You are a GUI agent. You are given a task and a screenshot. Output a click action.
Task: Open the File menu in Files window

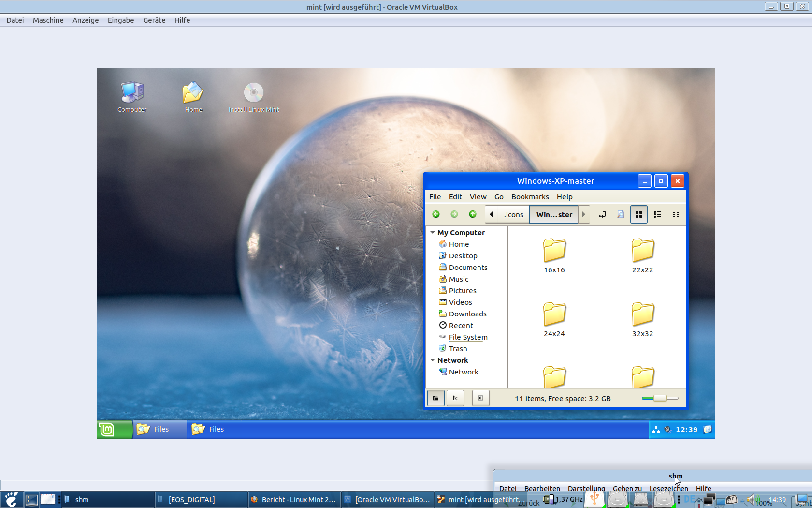435,197
